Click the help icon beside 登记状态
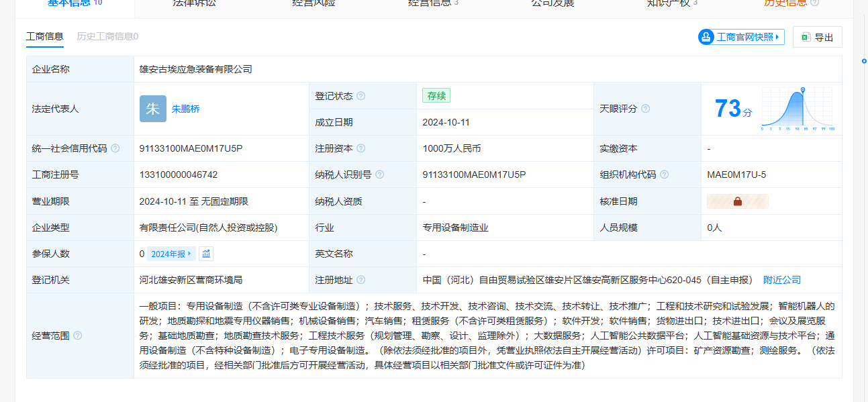Image resolution: width=868 pixels, height=402 pixels. [x=361, y=96]
